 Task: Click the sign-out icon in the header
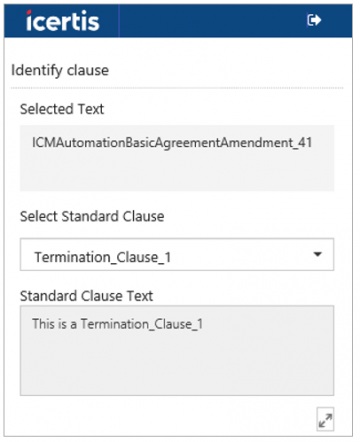pyautogui.click(x=314, y=20)
